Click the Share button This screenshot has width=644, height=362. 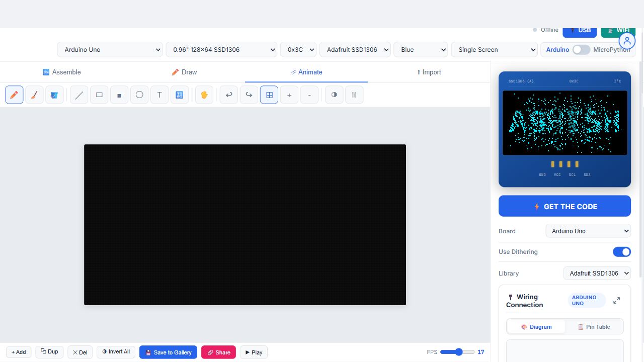coord(218,352)
